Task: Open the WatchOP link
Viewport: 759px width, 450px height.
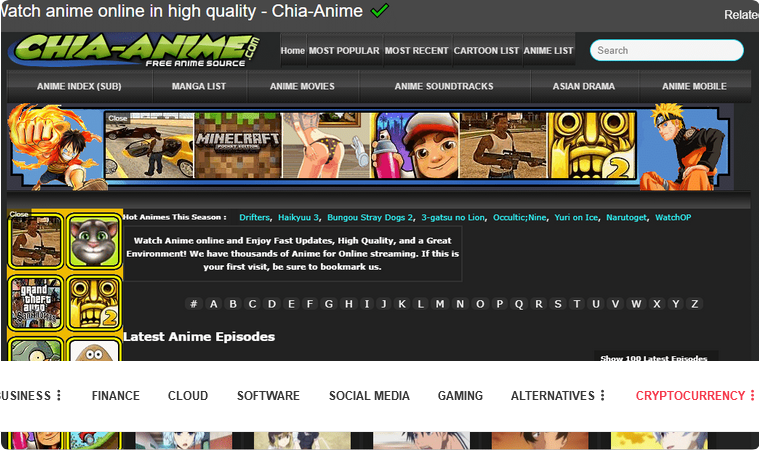Action: pos(673,217)
